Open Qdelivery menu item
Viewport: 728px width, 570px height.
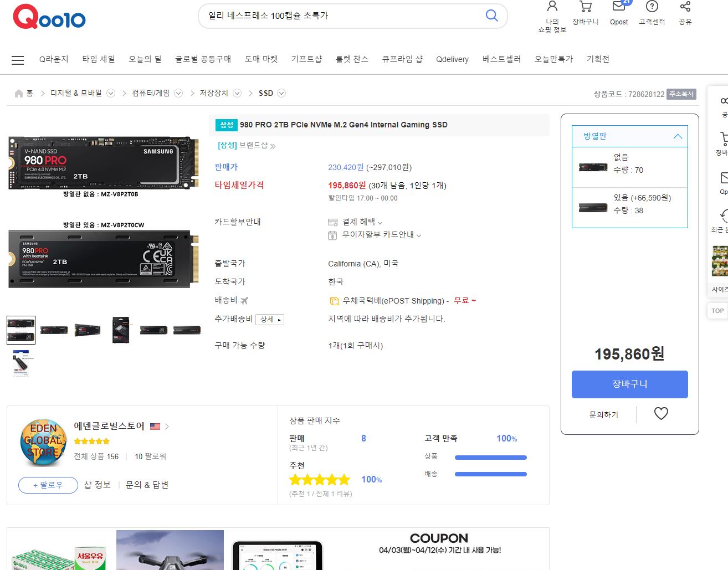pyautogui.click(x=452, y=59)
